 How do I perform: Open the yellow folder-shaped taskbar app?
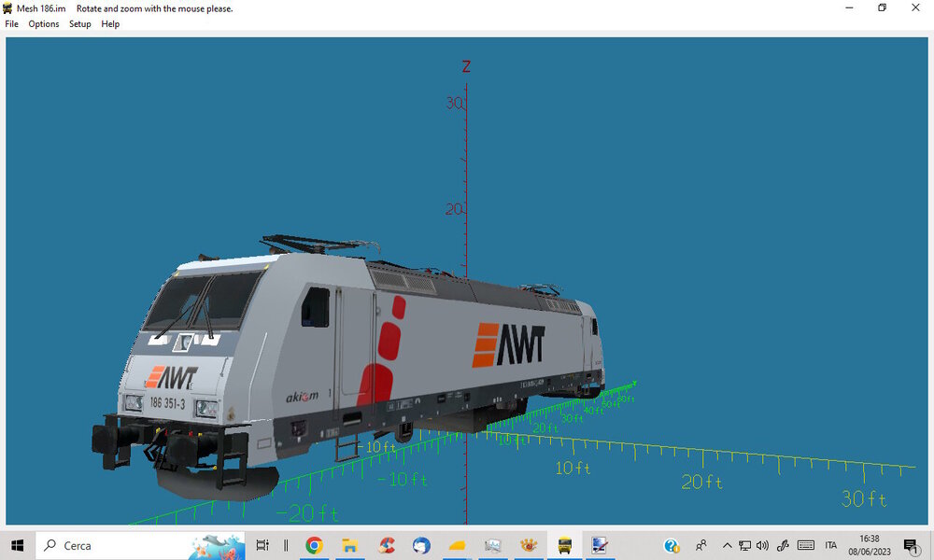[457, 545]
